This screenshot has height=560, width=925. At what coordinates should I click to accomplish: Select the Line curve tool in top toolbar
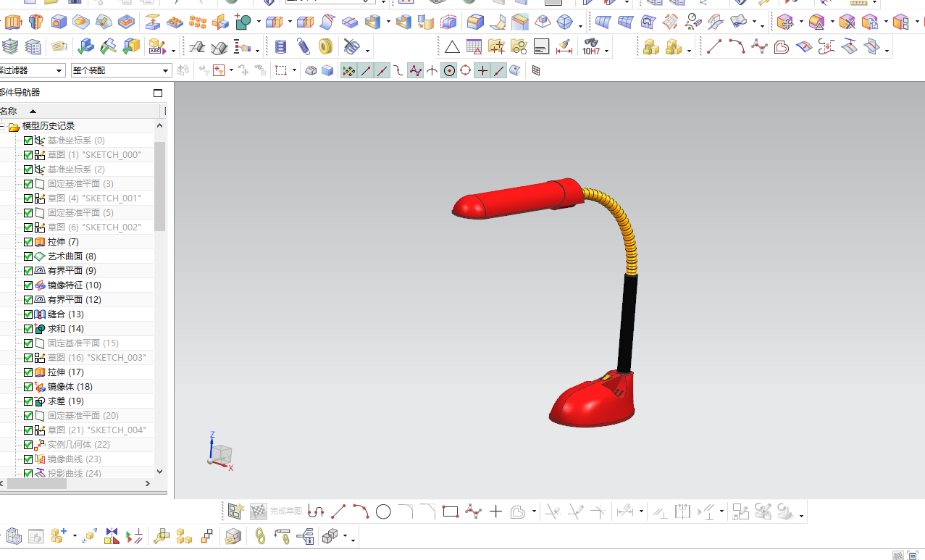tap(714, 47)
